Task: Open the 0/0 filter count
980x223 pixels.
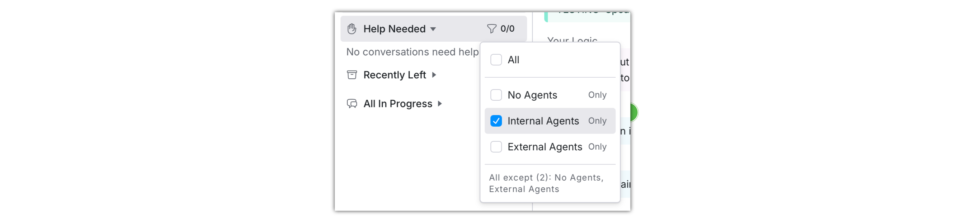Action: pos(507,29)
